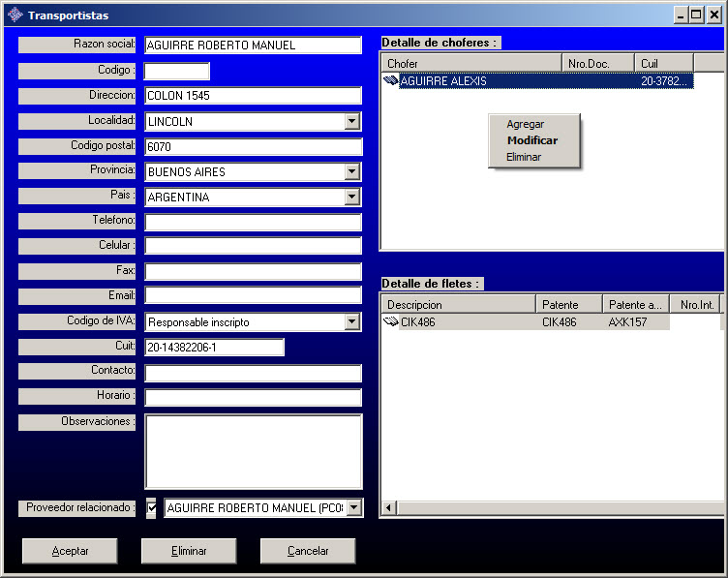Click the row icon next to CIK486 flete

tap(390, 322)
